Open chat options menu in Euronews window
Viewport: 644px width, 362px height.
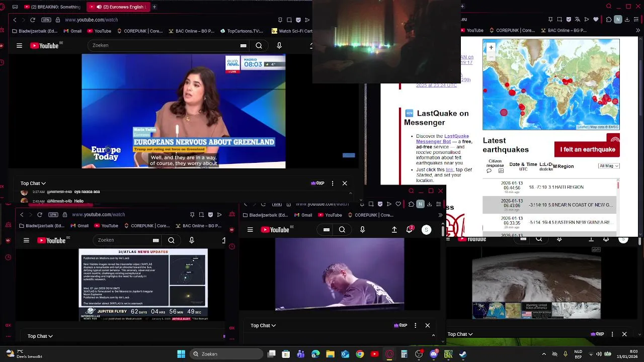pos(333,184)
